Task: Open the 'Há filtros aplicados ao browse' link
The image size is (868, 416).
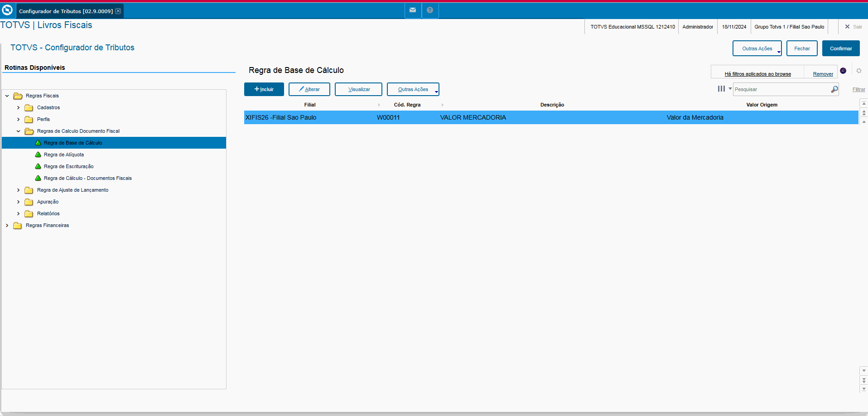Action: tap(758, 74)
